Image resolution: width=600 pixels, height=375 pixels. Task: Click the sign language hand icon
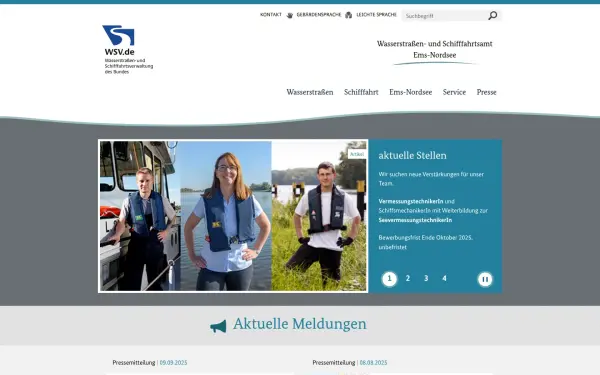click(x=290, y=15)
